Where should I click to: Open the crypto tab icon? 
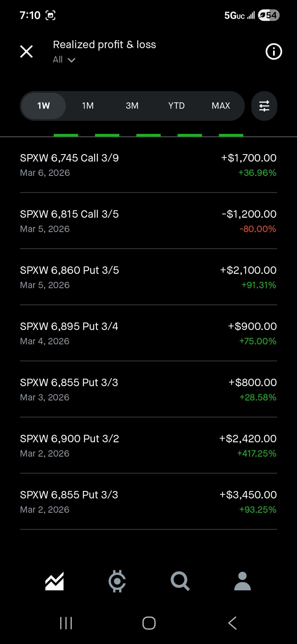tap(117, 581)
